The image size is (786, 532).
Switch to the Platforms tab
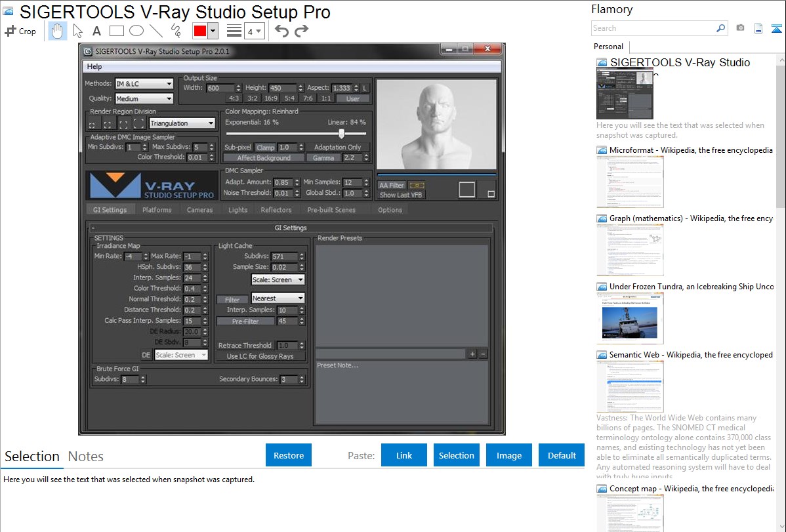click(157, 210)
